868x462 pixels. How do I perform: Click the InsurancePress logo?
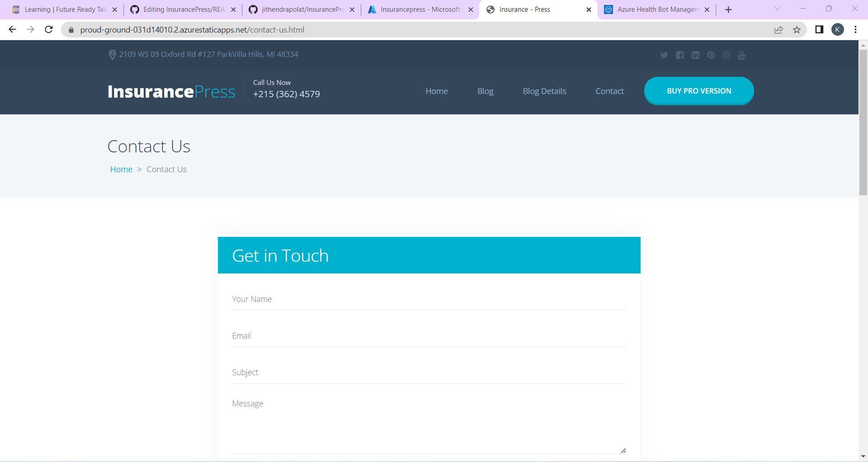point(171,91)
